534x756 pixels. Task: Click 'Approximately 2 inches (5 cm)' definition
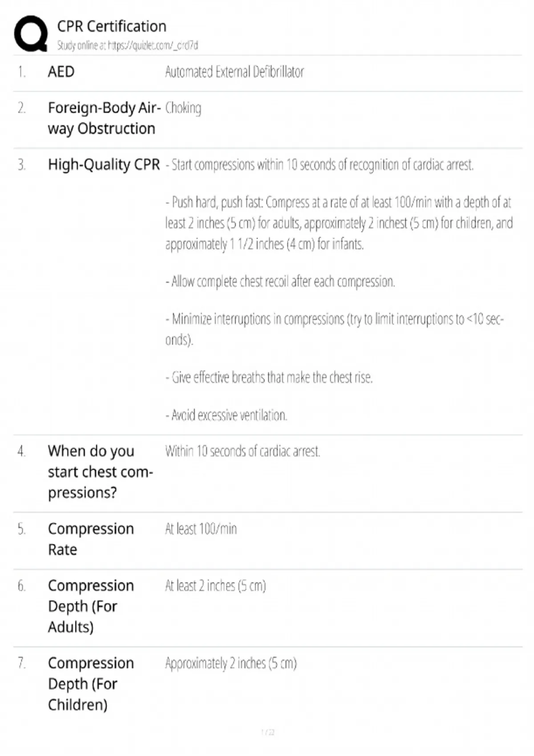[231, 663]
